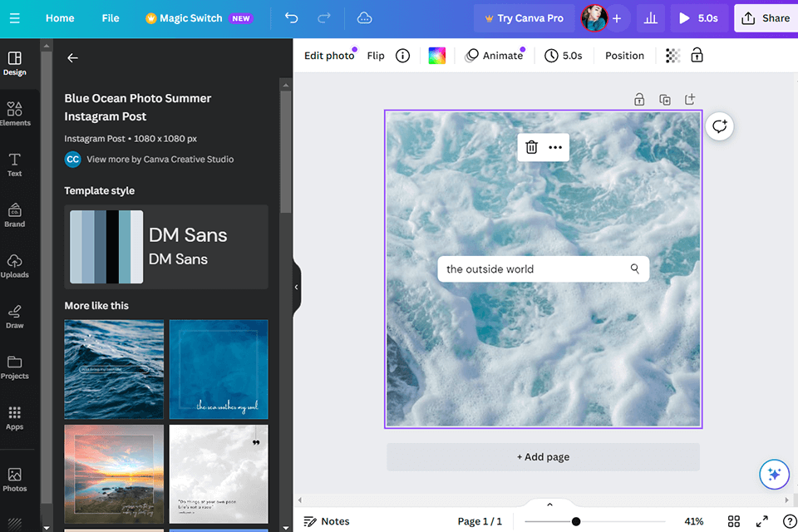Open the Projects tab
The image size is (798, 532).
point(15,367)
